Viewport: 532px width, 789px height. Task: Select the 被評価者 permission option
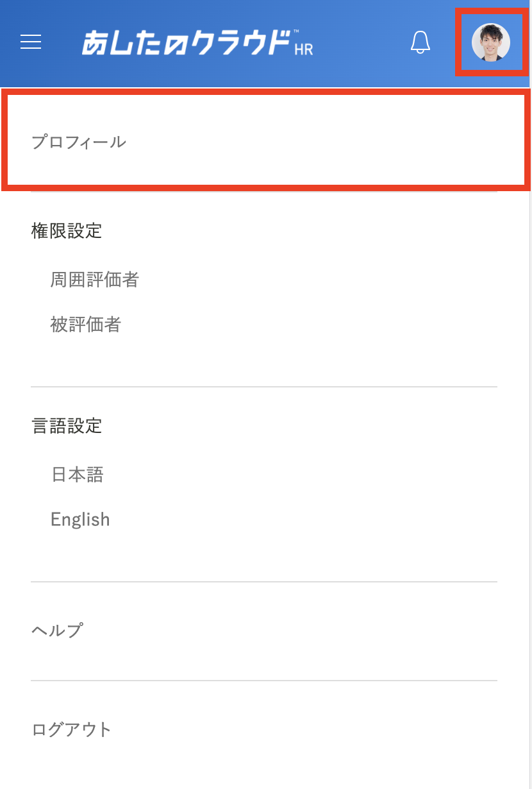click(86, 325)
